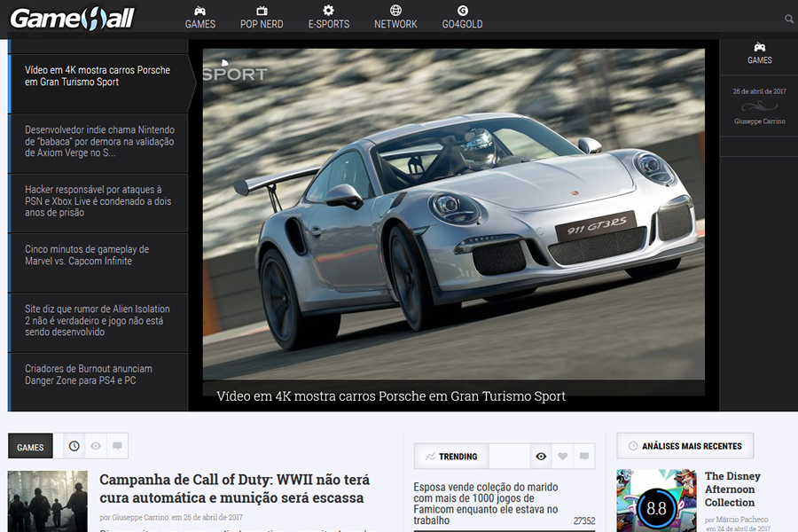The width and height of the screenshot is (798, 532).
Task: Sort Games list by most recent clock icon
Action: coord(74,446)
